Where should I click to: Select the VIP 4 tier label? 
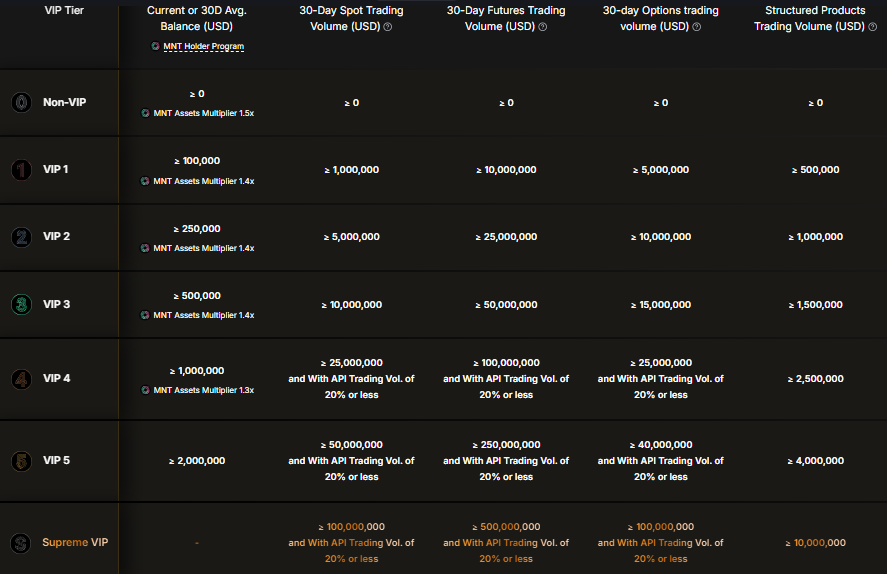click(57, 378)
